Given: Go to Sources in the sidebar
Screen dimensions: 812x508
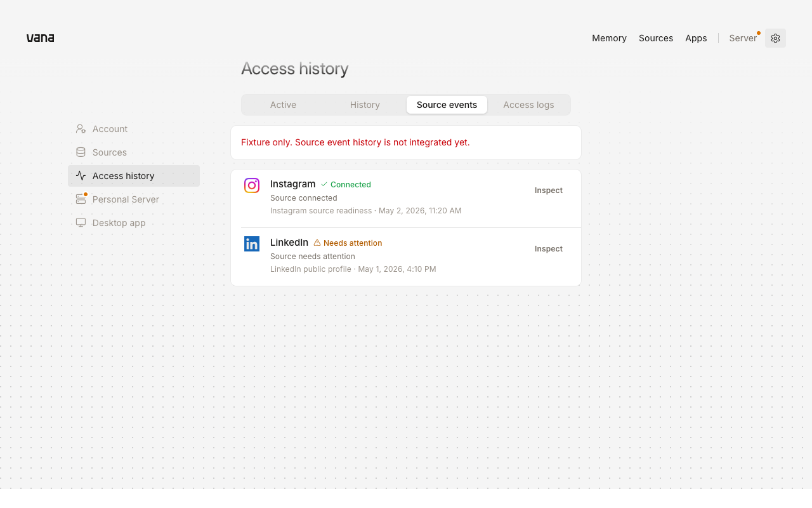Looking at the screenshot, I should click(134, 152).
